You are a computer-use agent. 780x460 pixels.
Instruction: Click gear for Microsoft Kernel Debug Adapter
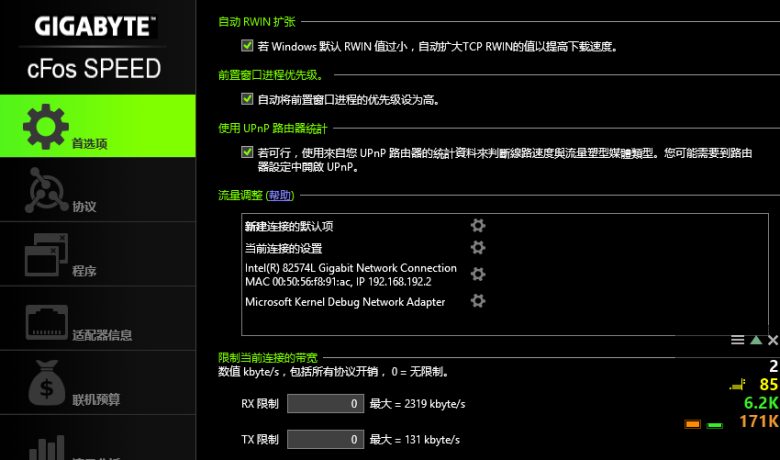pos(478,300)
